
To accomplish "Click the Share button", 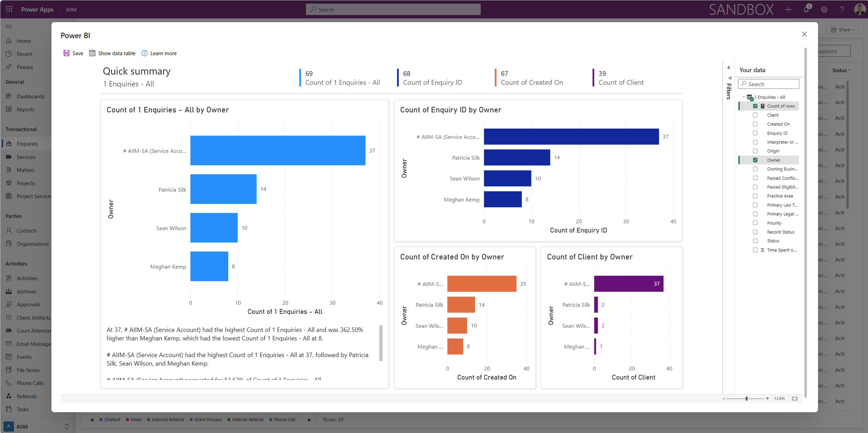I will (x=843, y=30).
